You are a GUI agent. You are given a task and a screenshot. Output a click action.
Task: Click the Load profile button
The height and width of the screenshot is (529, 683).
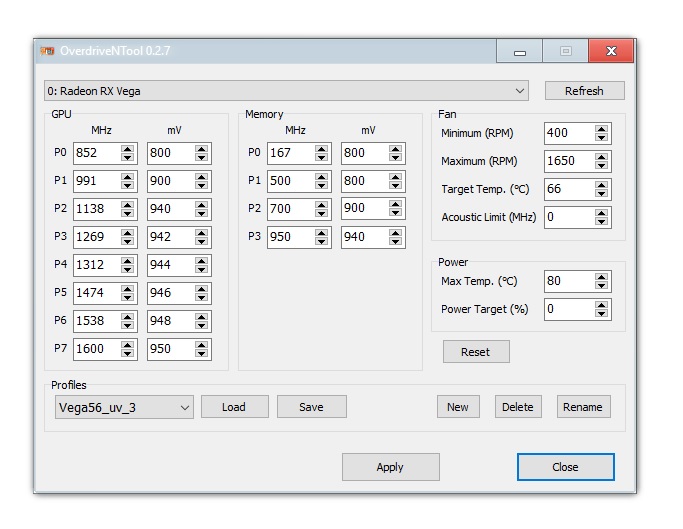(x=235, y=407)
